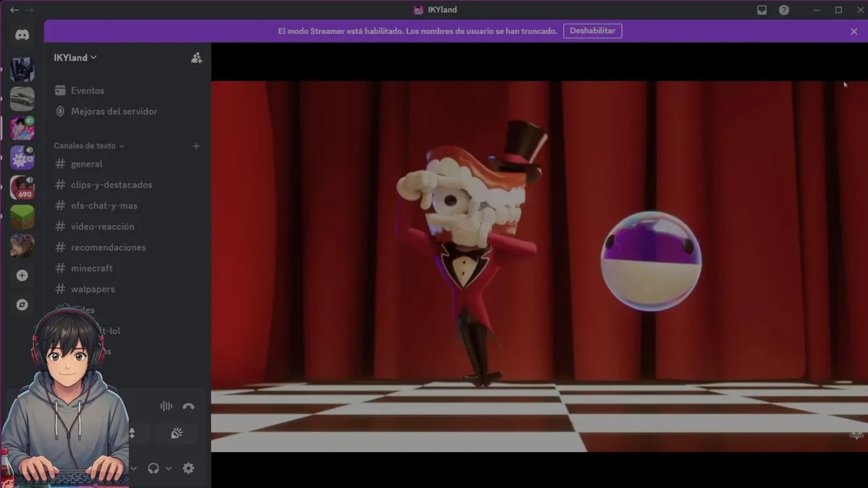This screenshot has width=868, height=488.
Task: Click the streamed video of the circus character
Action: [x=539, y=266]
